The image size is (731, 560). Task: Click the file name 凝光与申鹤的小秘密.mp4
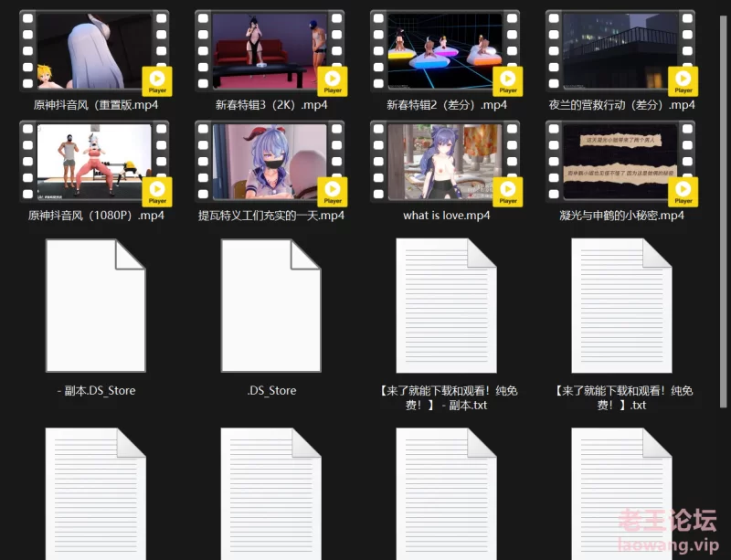(x=622, y=216)
